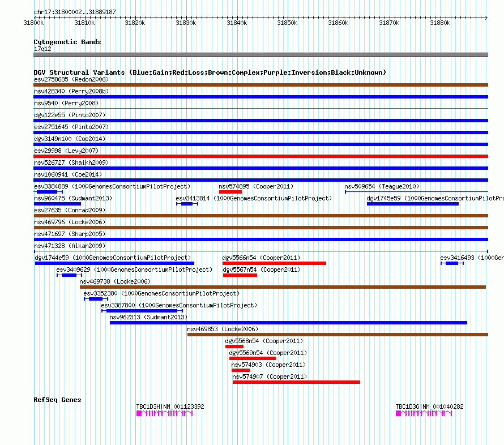The image size is (504, 445).
Task: Select esv2751645 (Pinto2007) variant label
Action: click(71, 127)
